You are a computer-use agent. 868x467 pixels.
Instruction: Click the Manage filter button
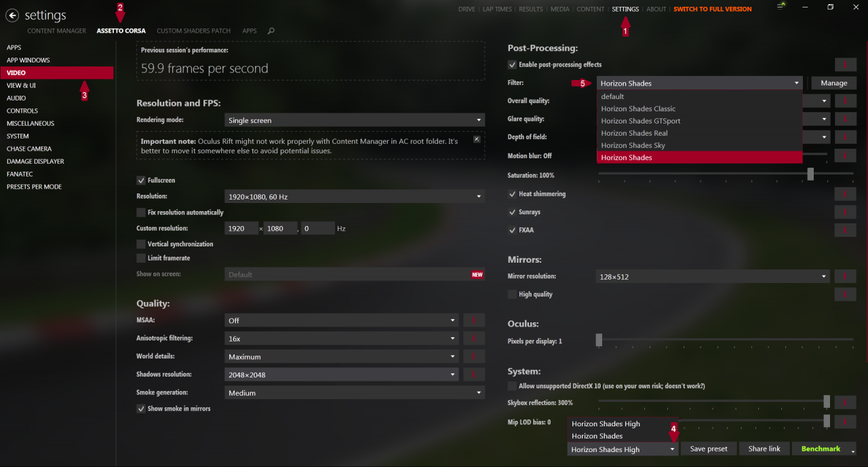coord(833,83)
